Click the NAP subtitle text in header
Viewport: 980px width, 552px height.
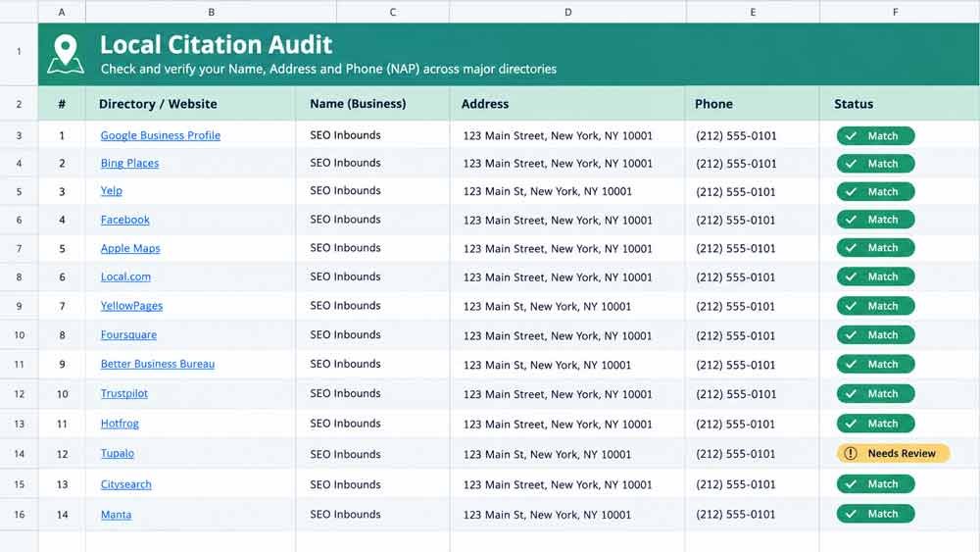coord(328,69)
